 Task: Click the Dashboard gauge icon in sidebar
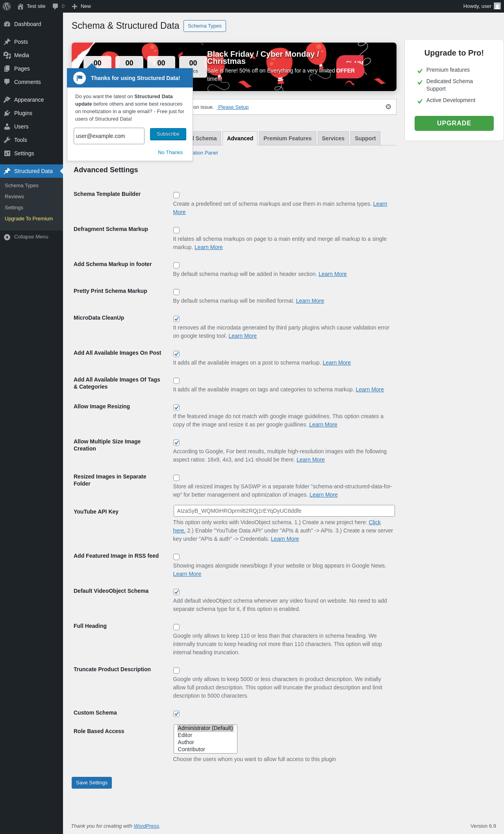pos(7,24)
